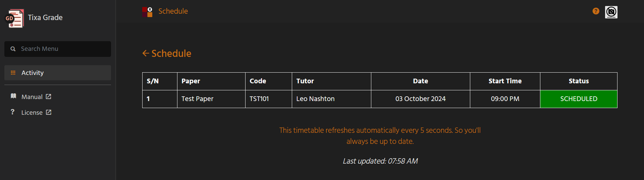Image resolution: width=644 pixels, height=180 pixels.
Task: Click the green SCHEDULED status cell
Action: pos(579,99)
